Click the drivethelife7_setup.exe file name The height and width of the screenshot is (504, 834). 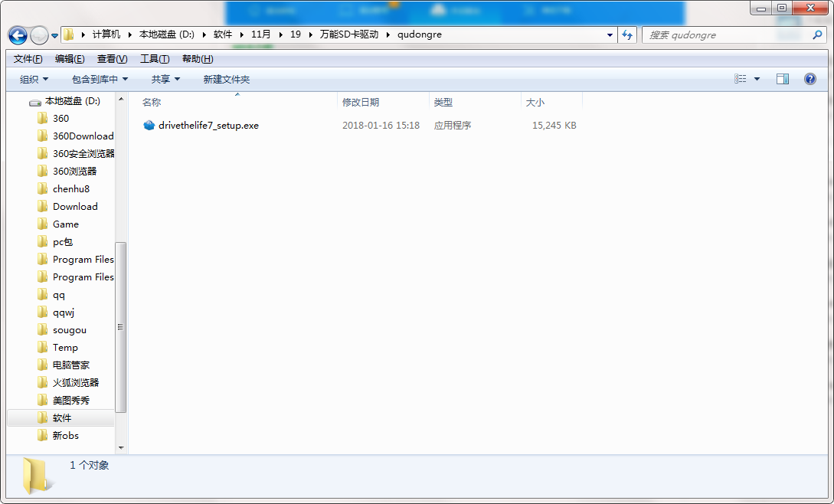tap(208, 126)
